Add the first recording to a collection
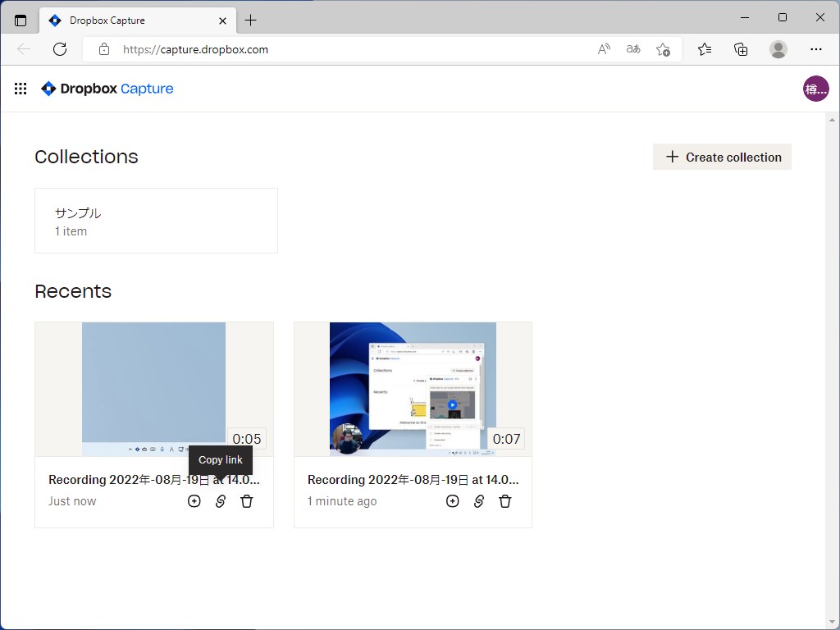Viewport: 840px width, 630px height. point(194,500)
